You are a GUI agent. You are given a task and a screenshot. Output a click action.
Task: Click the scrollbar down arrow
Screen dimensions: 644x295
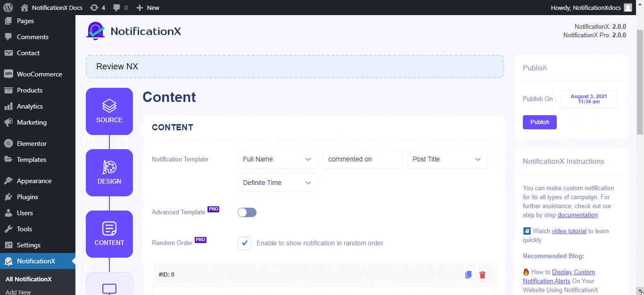tap(640, 291)
